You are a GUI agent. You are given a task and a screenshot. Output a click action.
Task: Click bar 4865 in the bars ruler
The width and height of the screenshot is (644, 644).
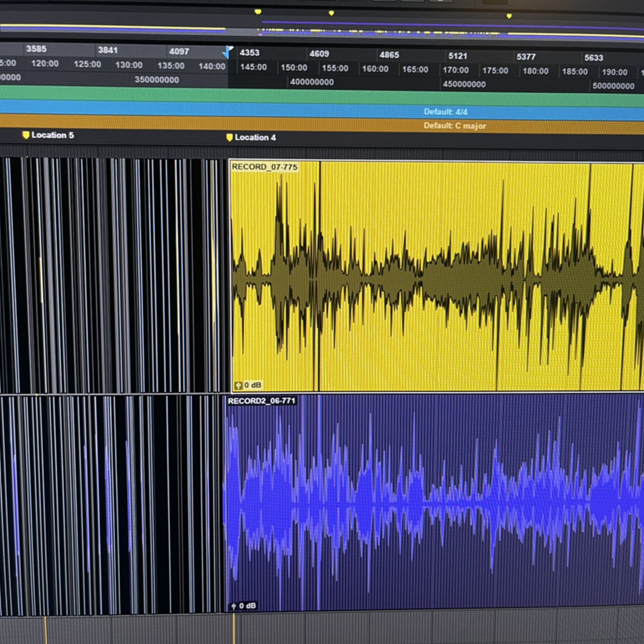pos(389,55)
